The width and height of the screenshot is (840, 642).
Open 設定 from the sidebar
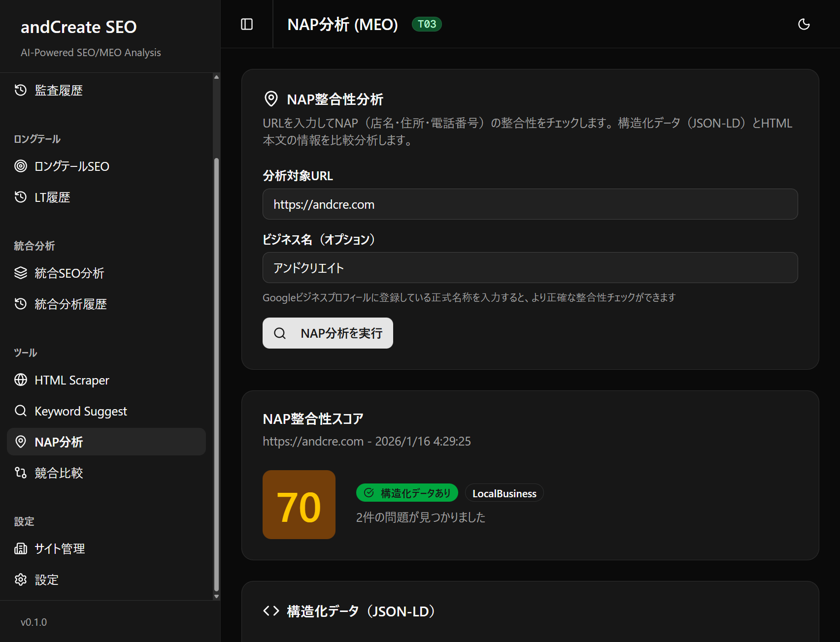pyautogui.click(x=46, y=579)
